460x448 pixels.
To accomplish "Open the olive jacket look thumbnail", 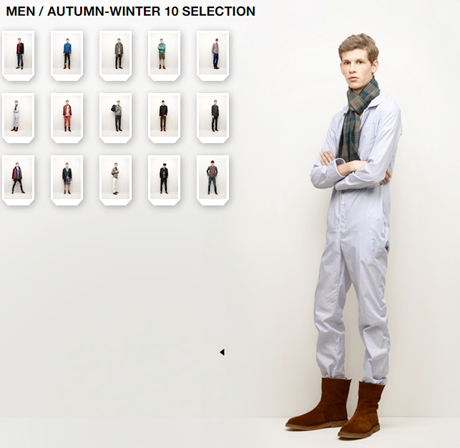I will [x=116, y=56].
